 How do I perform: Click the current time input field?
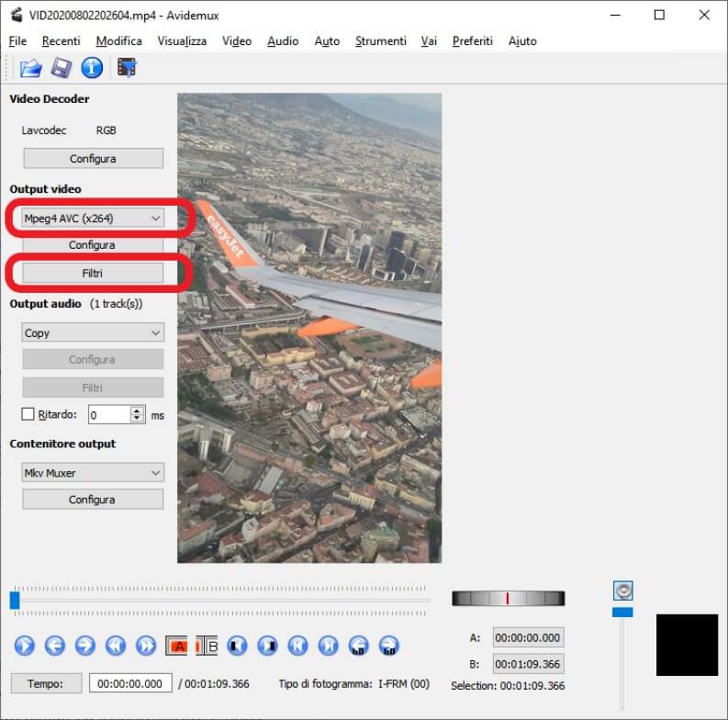coord(130,683)
